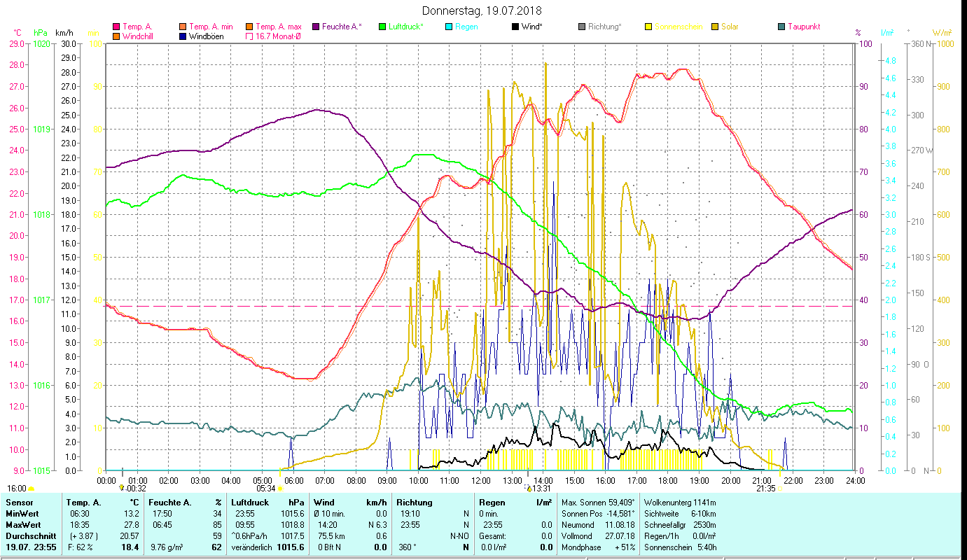Click the °C axis unit label
This screenshot has width=967, height=560.
[x=18, y=32]
